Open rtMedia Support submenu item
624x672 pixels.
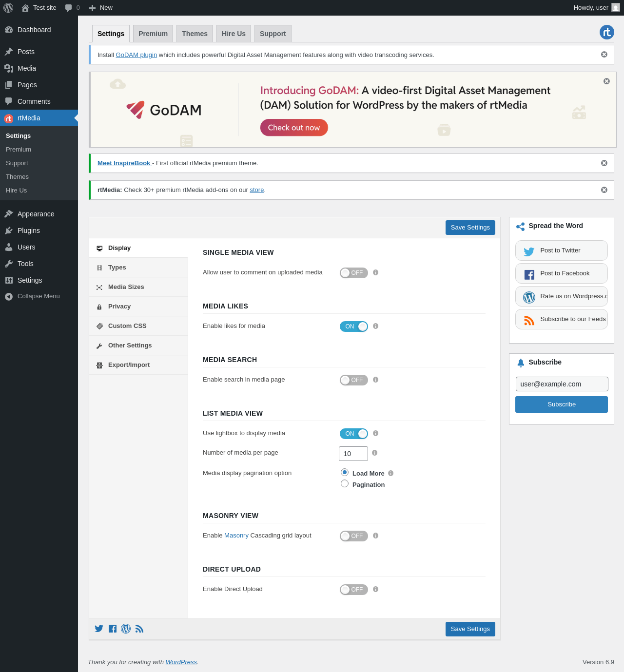[x=17, y=163]
